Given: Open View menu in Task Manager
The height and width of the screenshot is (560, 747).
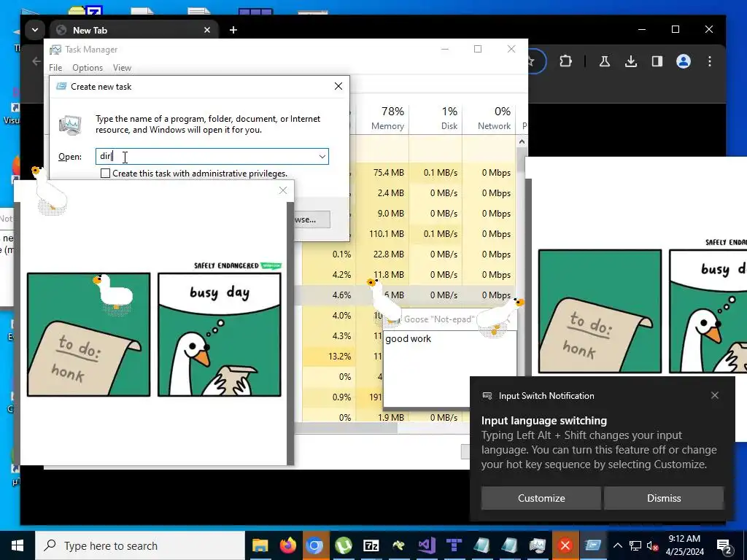Looking at the screenshot, I should 122,68.
